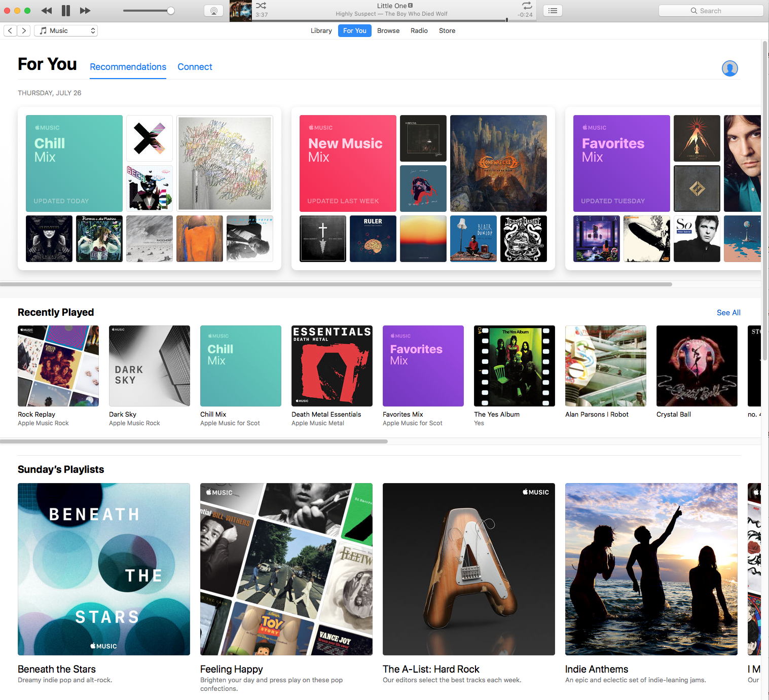The width and height of the screenshot is (769, 700).
Task: Pause the currently playing song
Action: coord(66,11)
